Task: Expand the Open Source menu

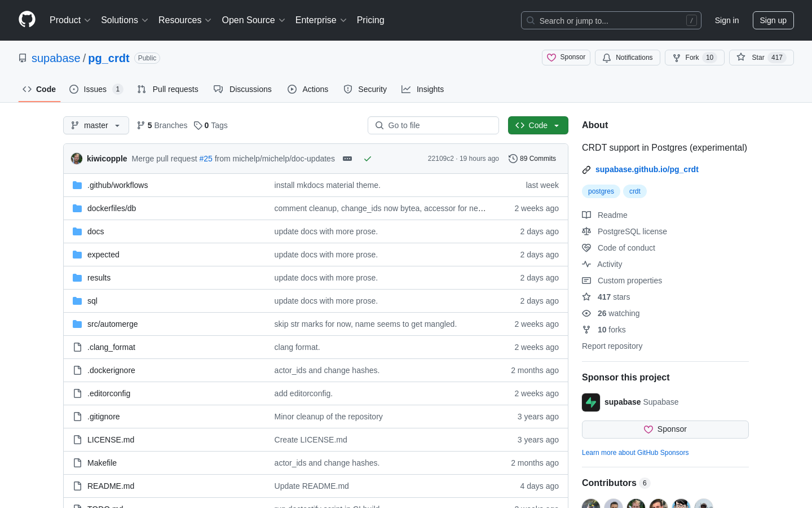Action: pyautogui.click(x=254, y=20)
